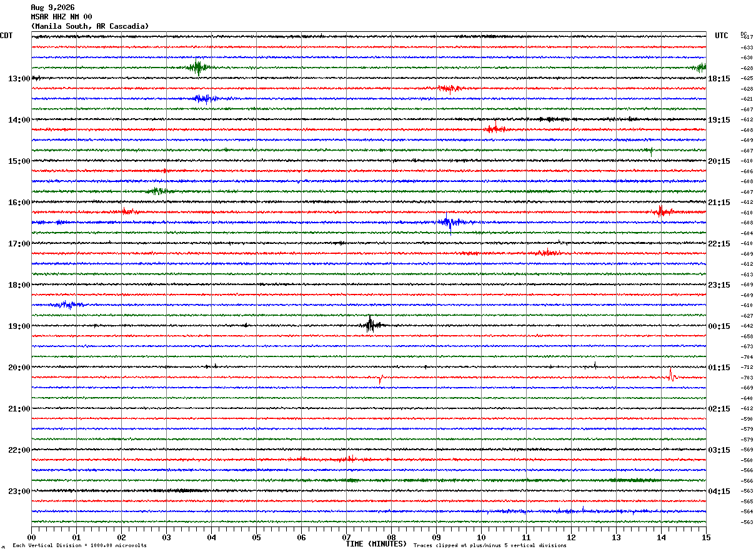
Task: Click the 04:15 UTC time label
Action: pyautogui.click(x=719, y=491)
